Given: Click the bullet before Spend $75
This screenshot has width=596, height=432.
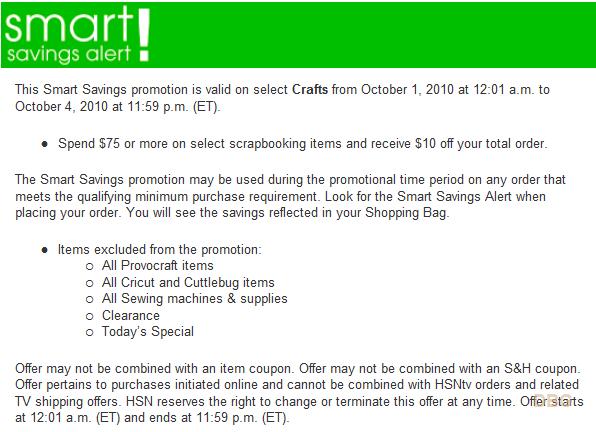Looking at the screenshot, I should coord(45,144).
